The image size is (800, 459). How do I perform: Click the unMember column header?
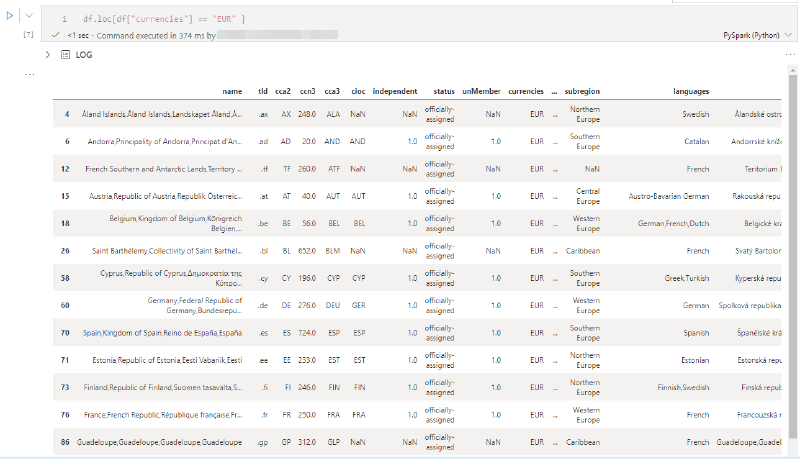click(481, 91)
